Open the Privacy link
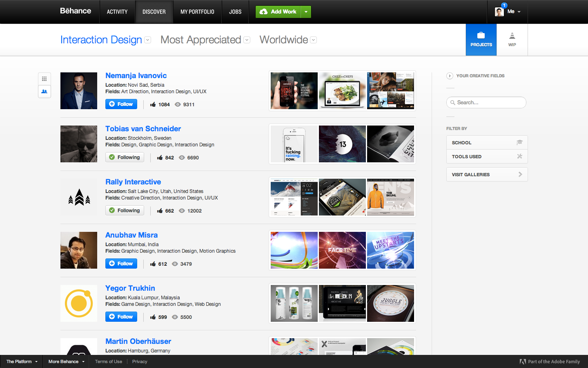The height and width of the screenshot is (368, 588). point(140,362)
